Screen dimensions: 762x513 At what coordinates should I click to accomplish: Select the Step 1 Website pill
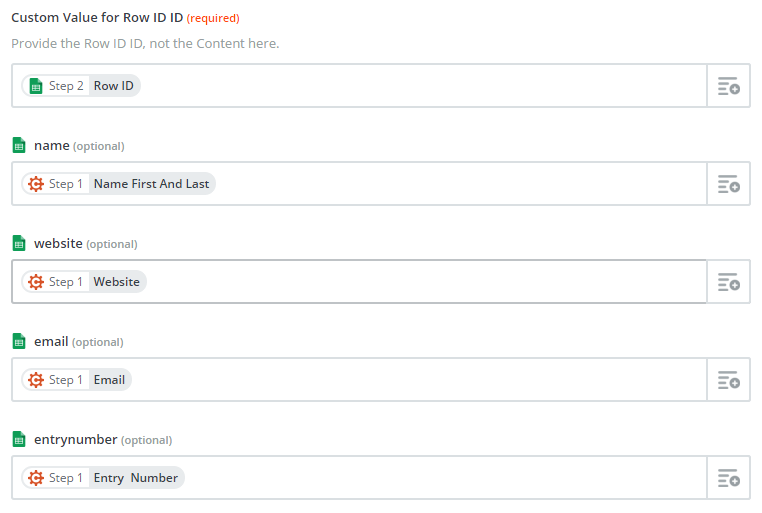coord(84,282)
